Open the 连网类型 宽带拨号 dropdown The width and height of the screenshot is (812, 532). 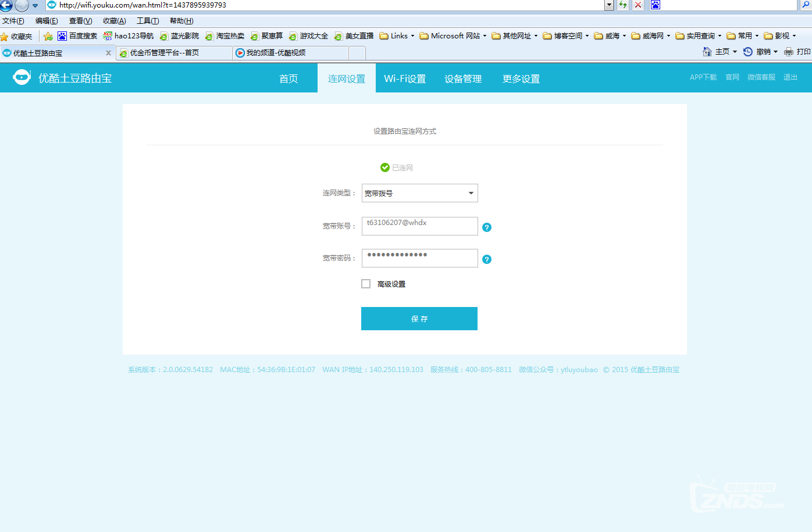[420, 193]
